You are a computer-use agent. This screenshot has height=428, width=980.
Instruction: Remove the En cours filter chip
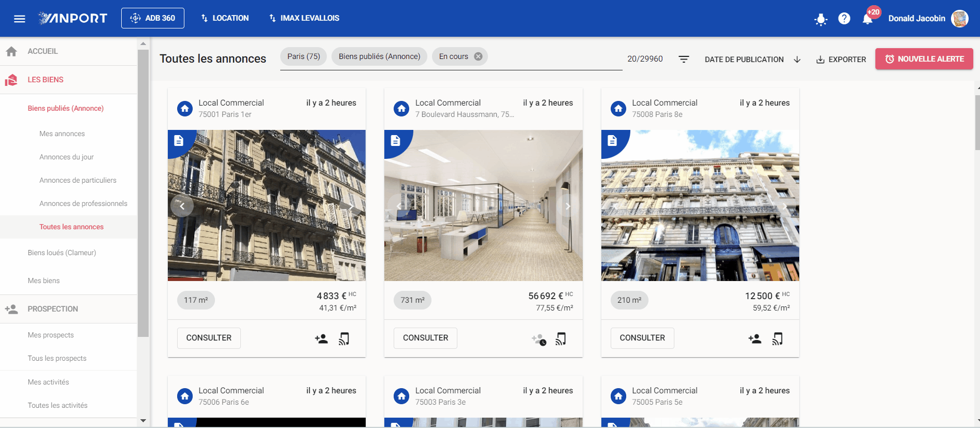click(x=478, y=56)
